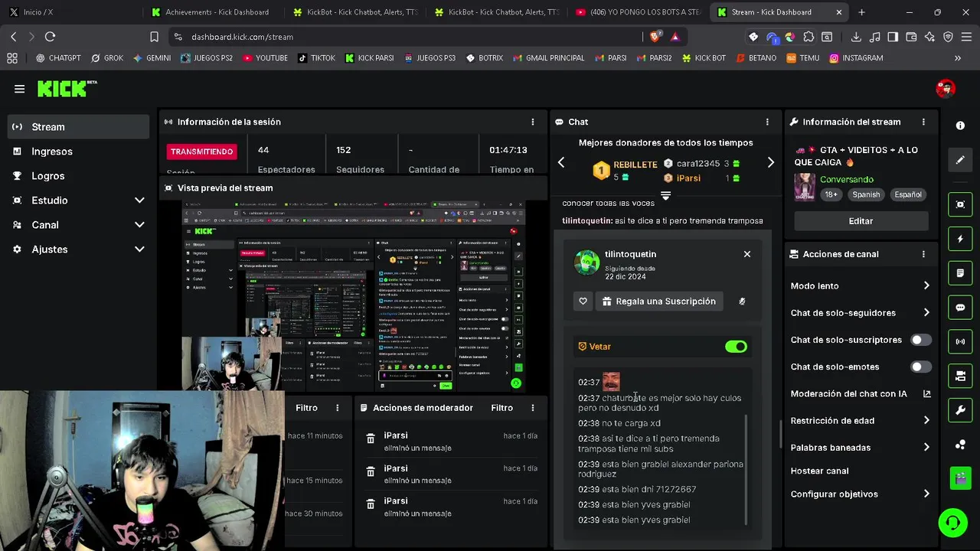Open Chat de solo-seguidores options

click(861, 312)
